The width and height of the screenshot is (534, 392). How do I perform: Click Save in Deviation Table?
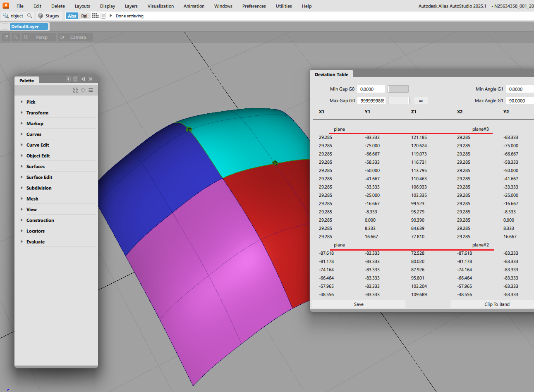pyautogui.click(x=359, y=304)
